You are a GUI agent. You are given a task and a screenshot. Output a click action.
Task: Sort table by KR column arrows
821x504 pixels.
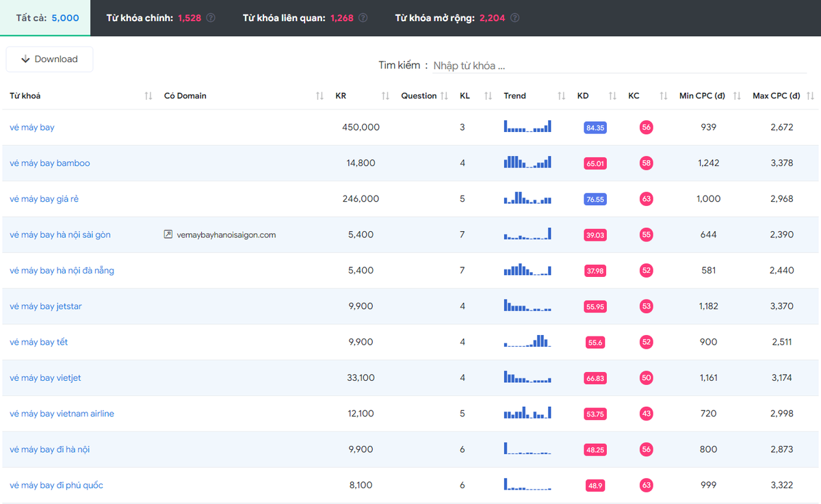point(385,96)
